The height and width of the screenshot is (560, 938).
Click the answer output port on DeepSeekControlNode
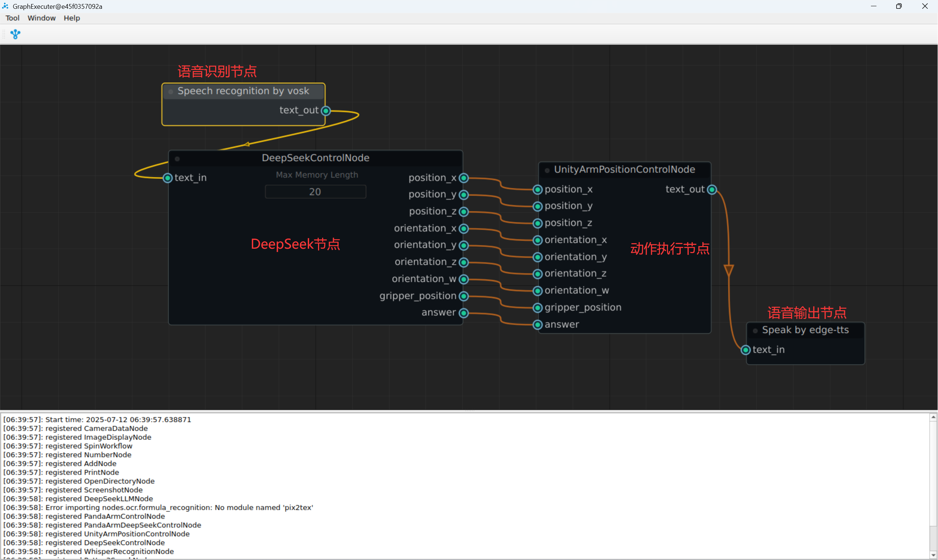pos(464,313)
